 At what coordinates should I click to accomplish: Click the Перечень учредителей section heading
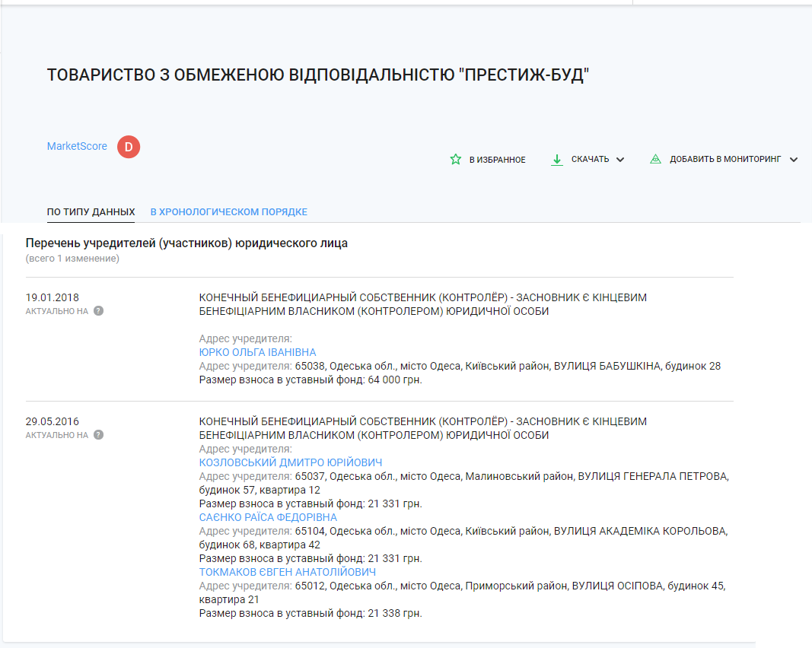[x=186, y=243]
